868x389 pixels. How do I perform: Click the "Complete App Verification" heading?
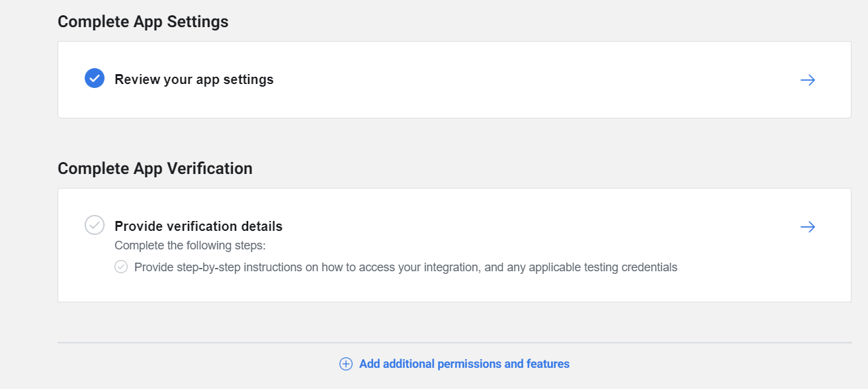point(155,169)
